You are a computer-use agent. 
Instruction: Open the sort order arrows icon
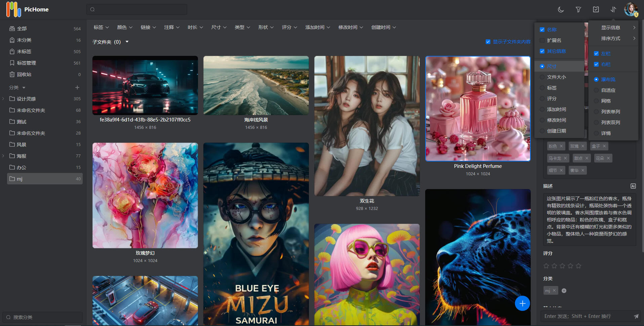coord(613,9)
